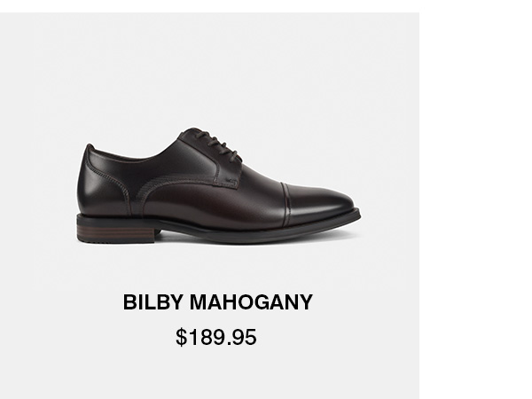This screenshot has height=399, width=532.
Task: Click the empty gray area below the price
Action: (x=209, y=373)
